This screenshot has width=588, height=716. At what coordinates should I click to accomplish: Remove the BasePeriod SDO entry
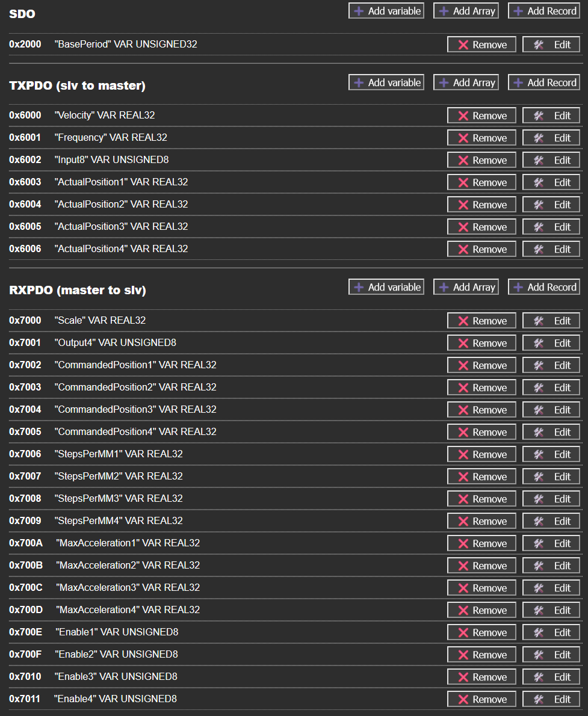click(x=481, y=45)
